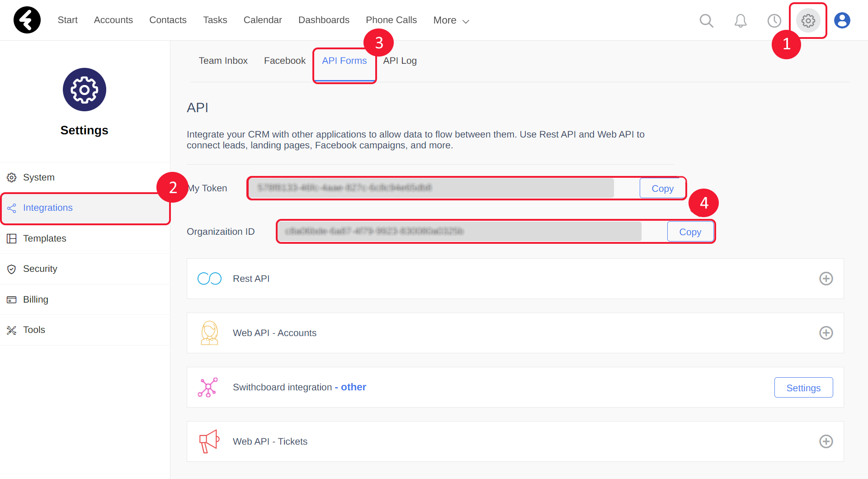Open Tasks in the top navigation
Image resolution: width=868 pixels, height=479 pixels.
pos(215,20)
